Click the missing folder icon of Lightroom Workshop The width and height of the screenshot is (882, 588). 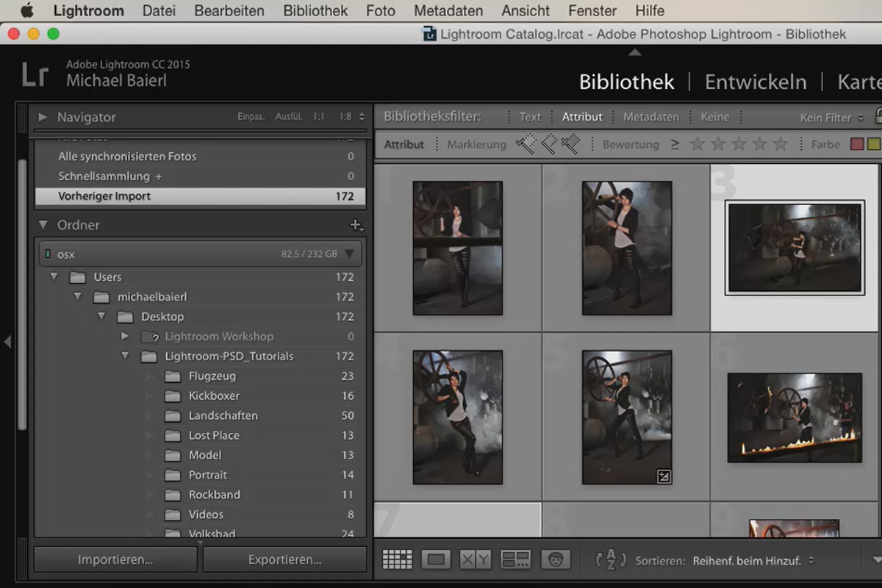tap(149, 337)
